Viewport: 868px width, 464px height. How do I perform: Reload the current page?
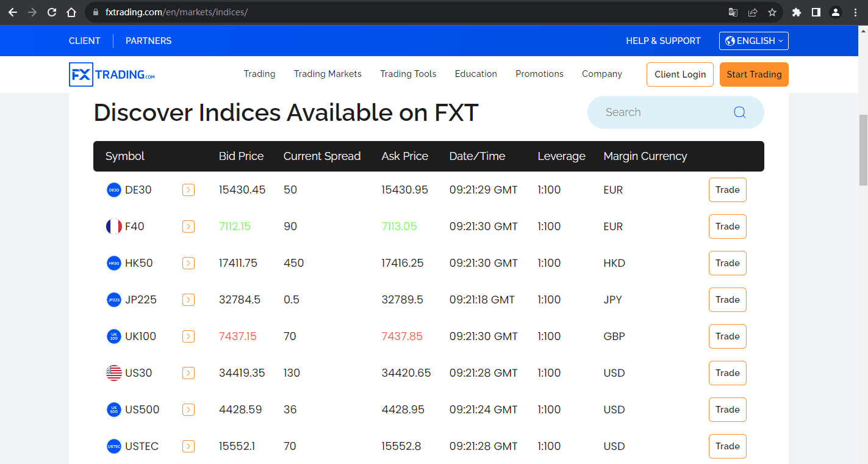(52, 12)
